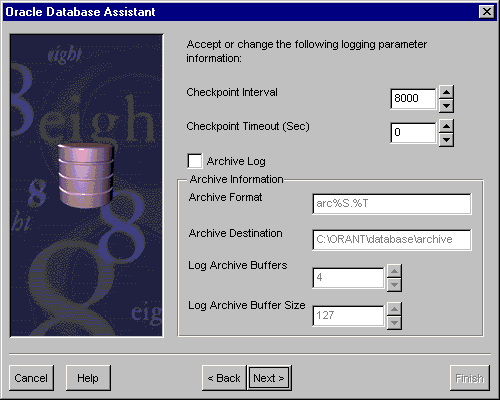Click into the Checkpoint Interval field
This screenshot has height=400, width=500.
[413, 99]
